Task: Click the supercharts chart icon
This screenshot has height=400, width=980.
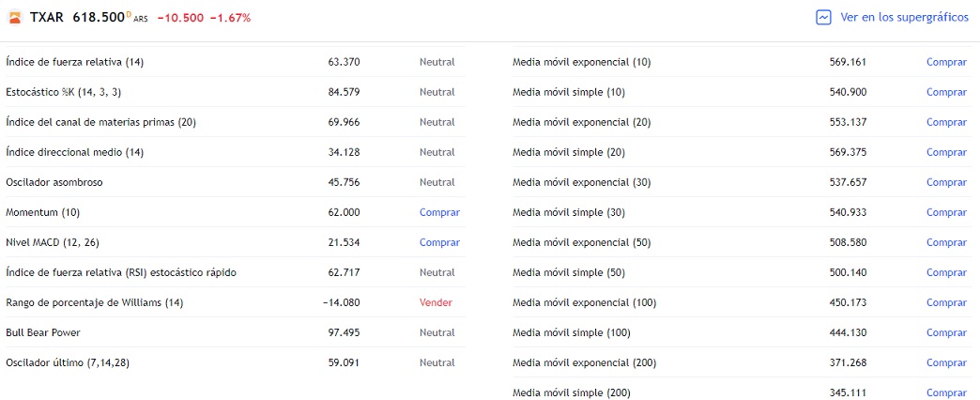Action: (x=823, y=17)
